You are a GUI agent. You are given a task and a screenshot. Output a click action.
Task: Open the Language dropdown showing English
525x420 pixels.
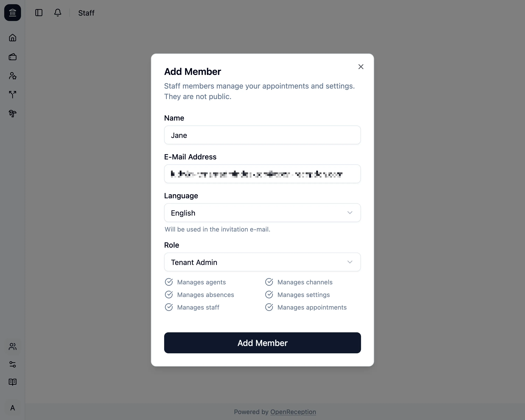[x=262, y=213]
